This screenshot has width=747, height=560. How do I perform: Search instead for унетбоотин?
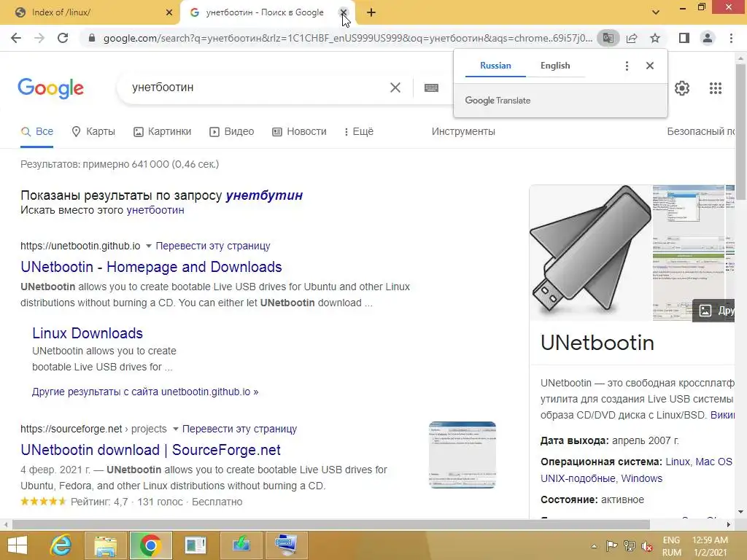pos(155,210)
